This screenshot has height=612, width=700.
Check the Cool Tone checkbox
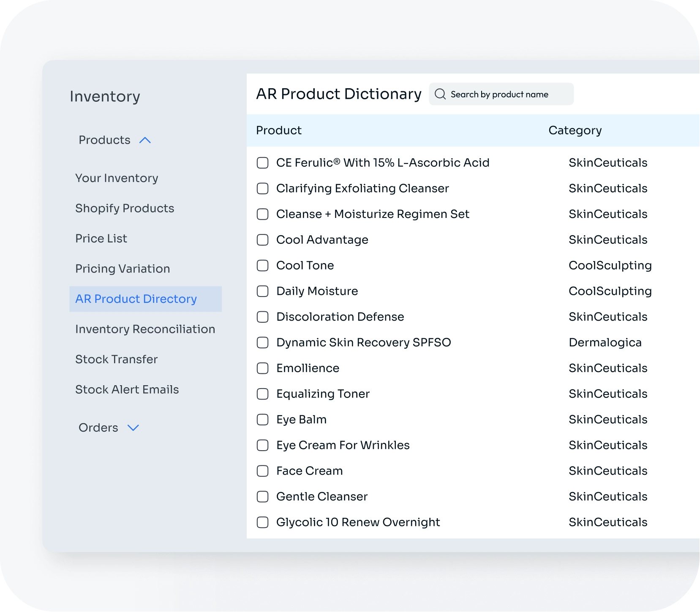(263, 266)
